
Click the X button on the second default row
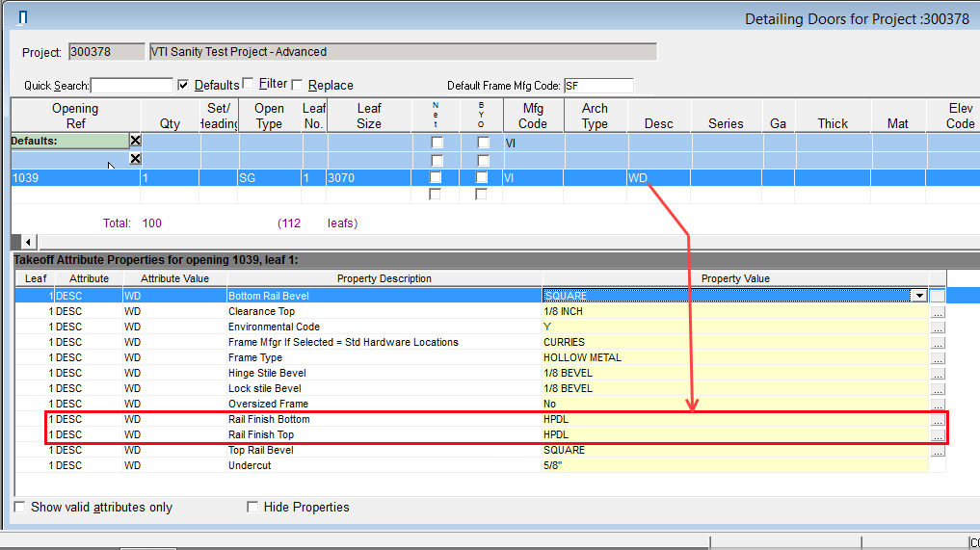pyautogui.click(x=135, y=159)
